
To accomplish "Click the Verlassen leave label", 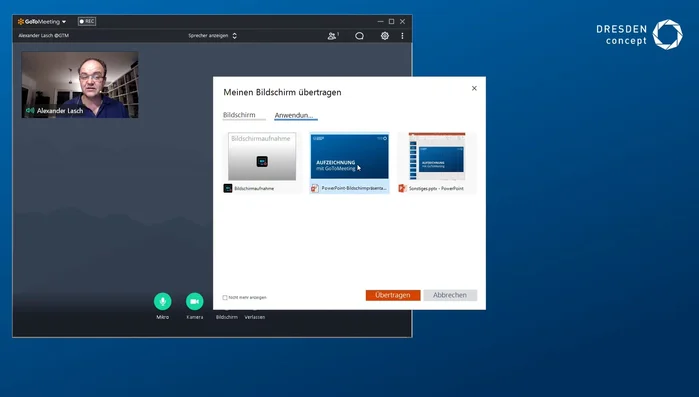I will (255, 317).
